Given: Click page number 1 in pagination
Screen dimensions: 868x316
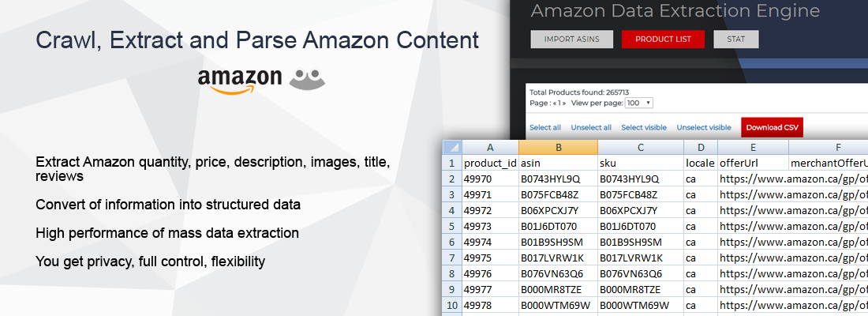Looking at the screenshot, I should (559, 103).
